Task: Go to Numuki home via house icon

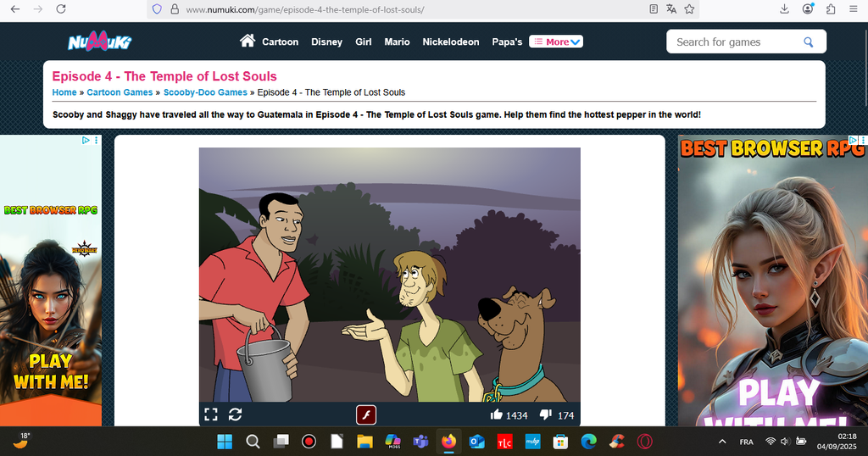Action: (248, 41)
